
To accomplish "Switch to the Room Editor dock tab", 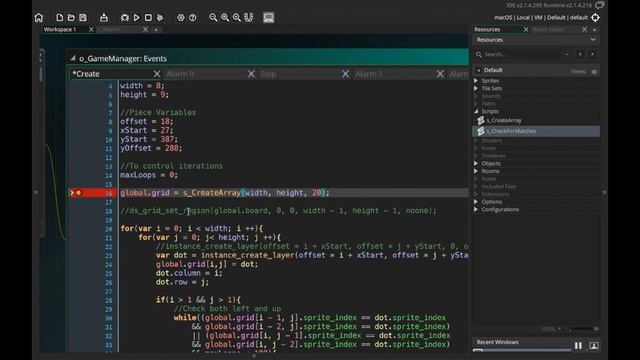I will (548, 29).
